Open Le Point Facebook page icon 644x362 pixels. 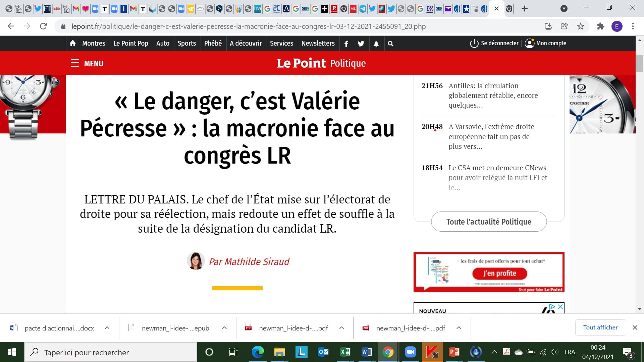[346, 44]
